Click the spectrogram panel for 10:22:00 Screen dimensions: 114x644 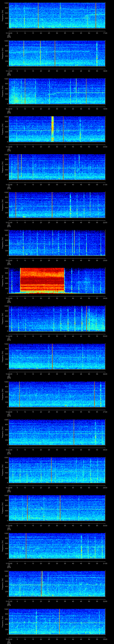coord(57,243)
